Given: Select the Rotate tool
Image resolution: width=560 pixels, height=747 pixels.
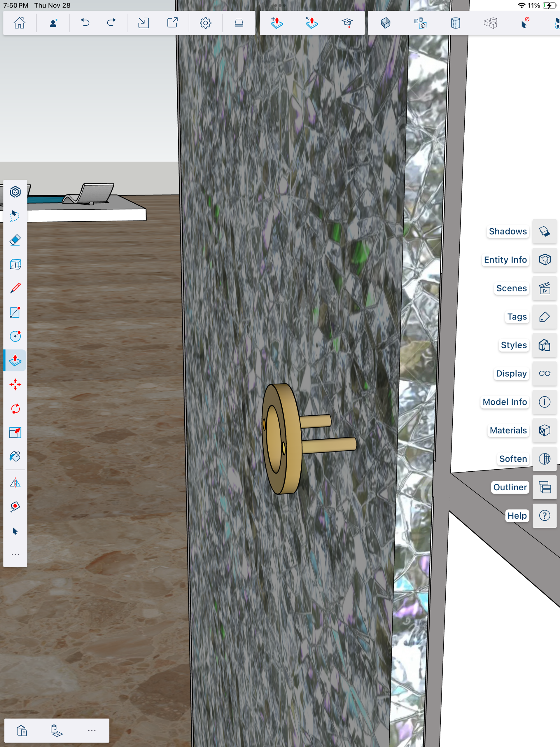Looking at the screenshot, I should coord(15,409).
